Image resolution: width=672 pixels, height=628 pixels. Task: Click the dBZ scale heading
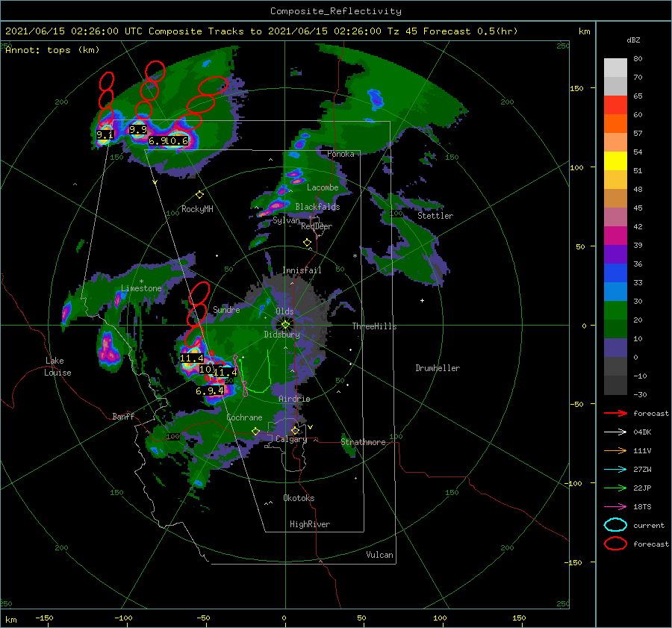click(x=633, y=40)
